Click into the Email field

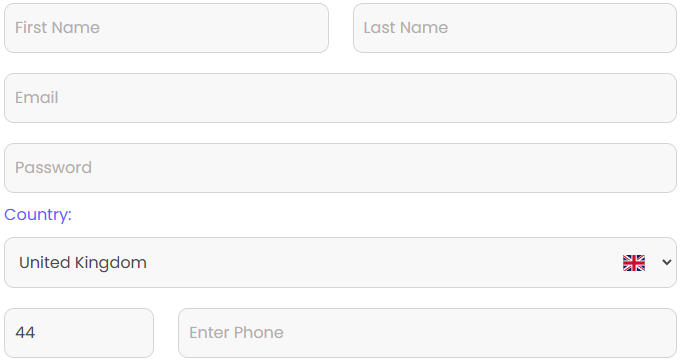[340, 98]
